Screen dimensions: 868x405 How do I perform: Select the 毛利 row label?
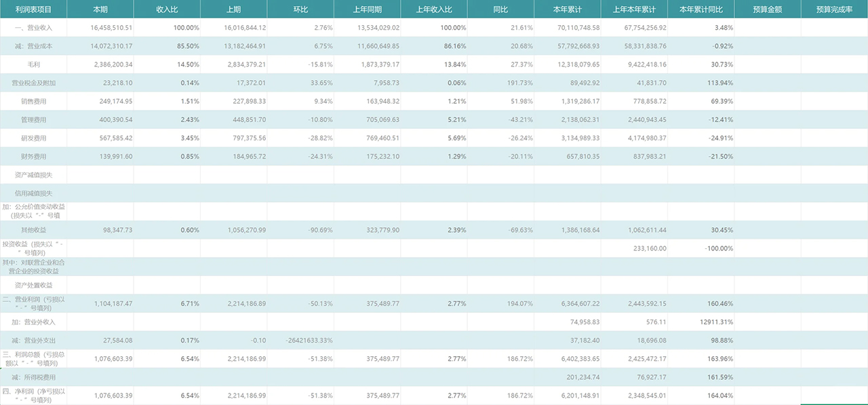click(x=33, y=64)
